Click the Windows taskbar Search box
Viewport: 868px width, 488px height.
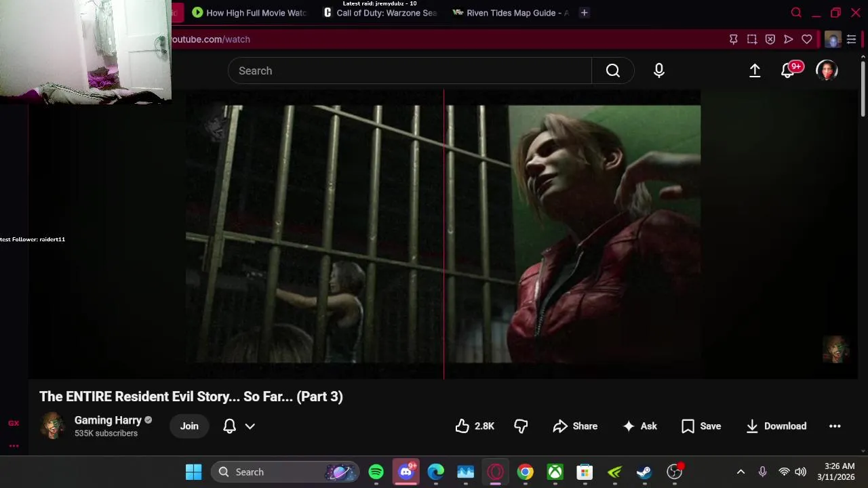[285, 472]
